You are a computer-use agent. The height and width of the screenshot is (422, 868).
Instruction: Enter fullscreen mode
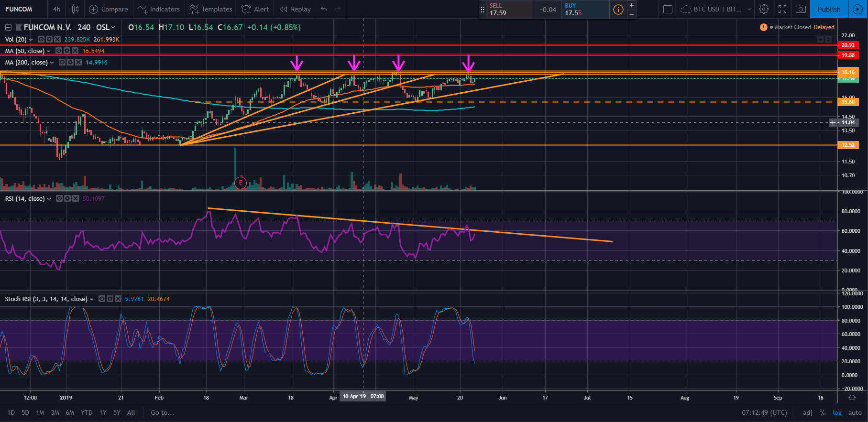pos(782,9)
